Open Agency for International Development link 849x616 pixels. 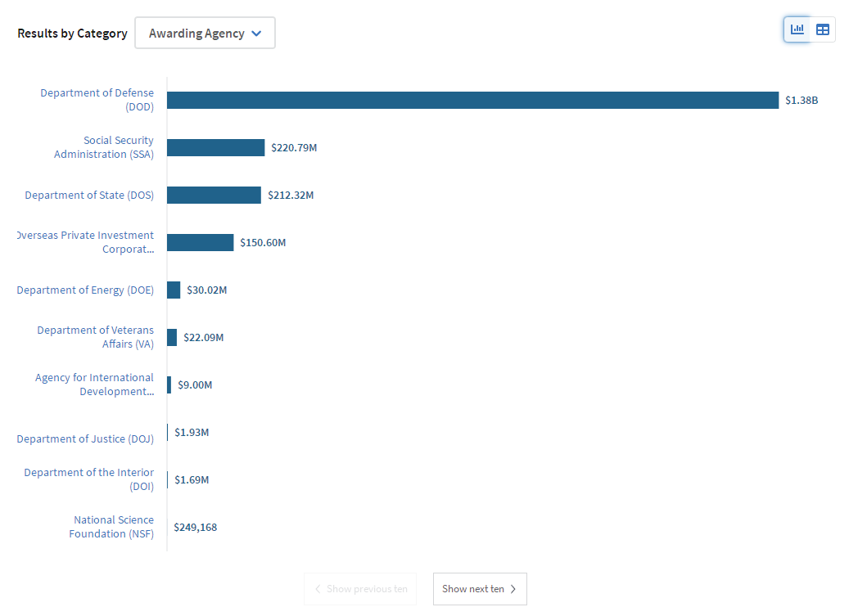pyautogui.click(x=94, y=384)
